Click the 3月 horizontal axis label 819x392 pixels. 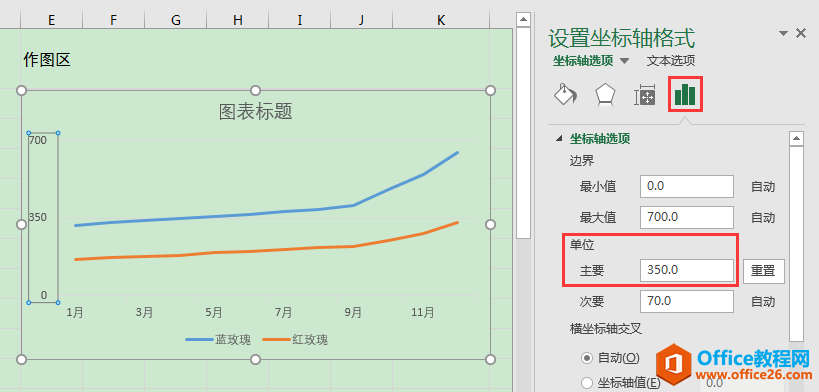tap(144, 313)
